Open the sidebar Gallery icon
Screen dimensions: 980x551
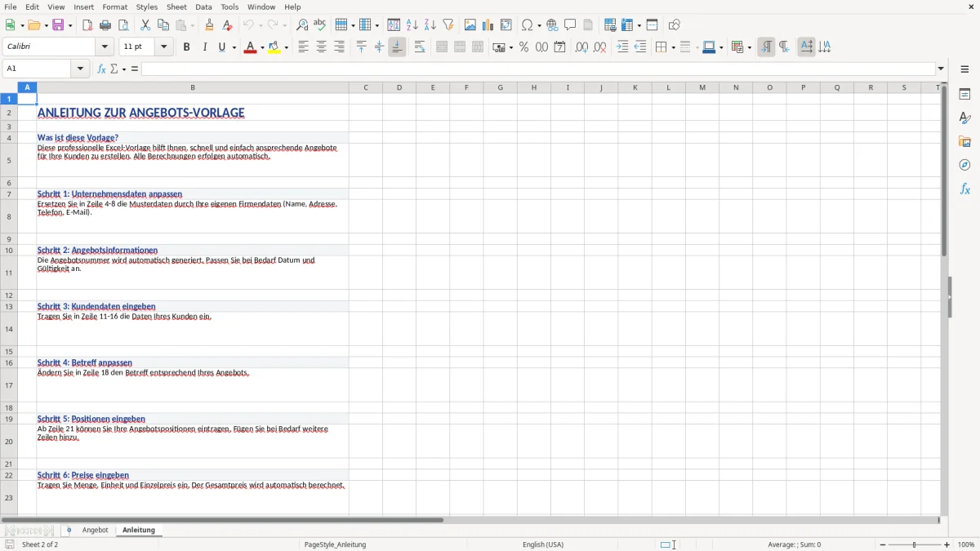tap(964, 142)
